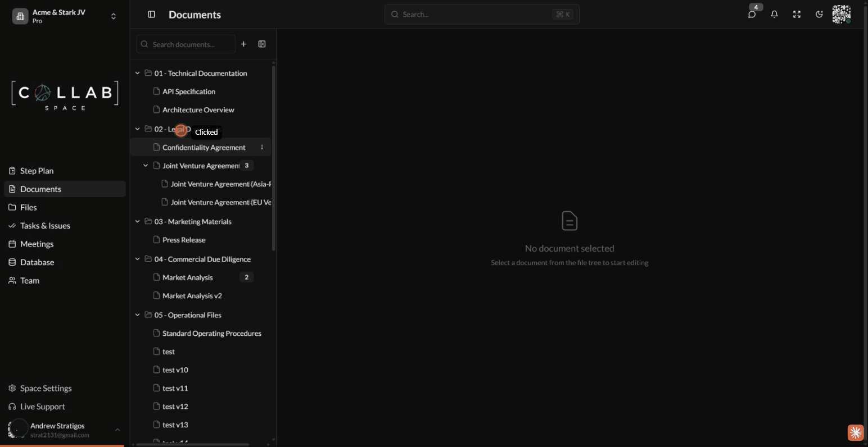
Task: Open Live Support
Action: (42, 406)
